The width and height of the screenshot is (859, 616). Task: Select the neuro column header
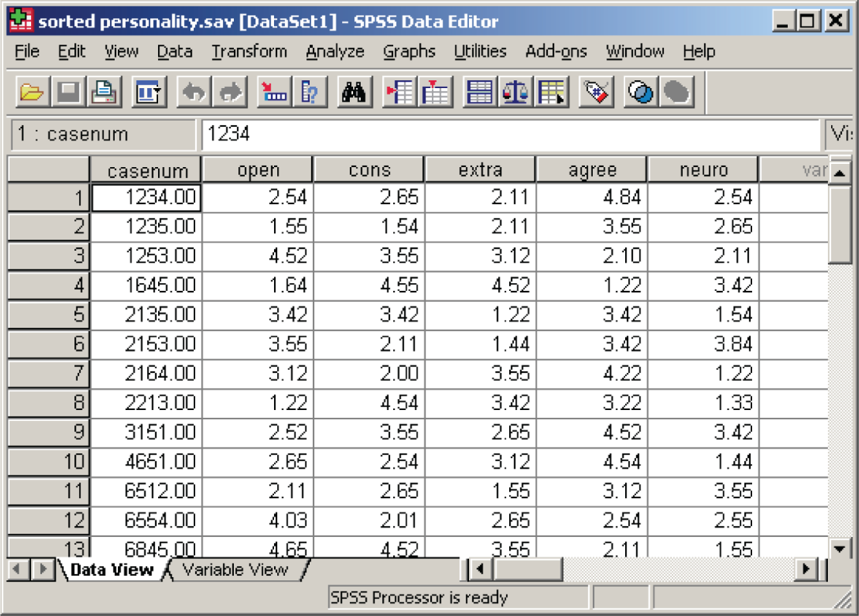[x=703, y=170]
